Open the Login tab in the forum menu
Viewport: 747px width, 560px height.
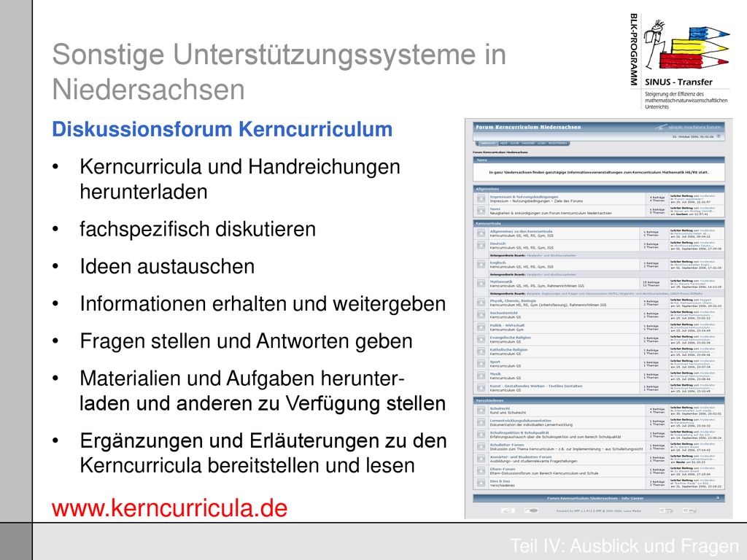tap(542, 144)
